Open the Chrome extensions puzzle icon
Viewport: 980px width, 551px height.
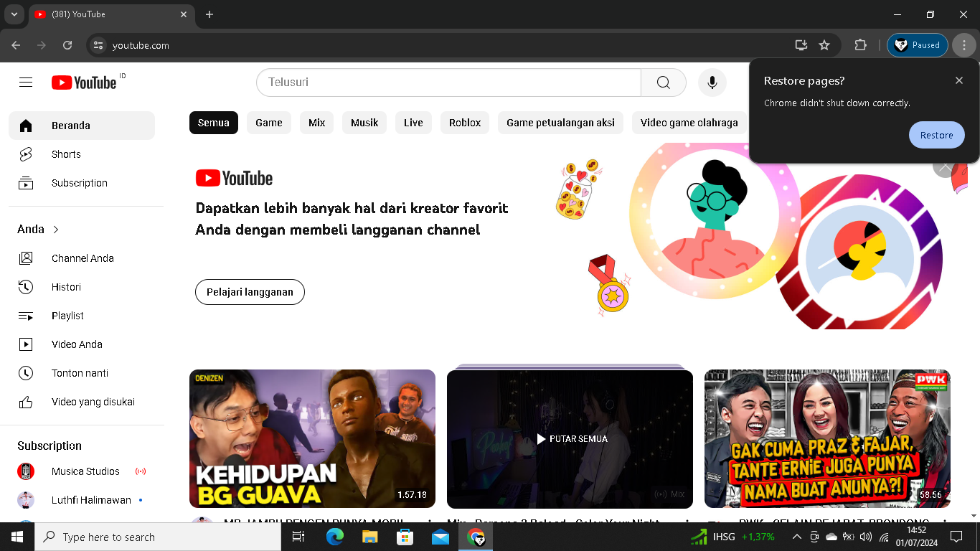coord(860,45)
